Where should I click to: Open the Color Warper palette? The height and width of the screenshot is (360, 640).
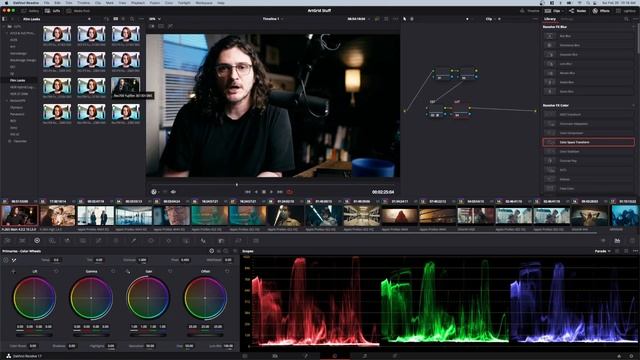pyautogui.click(x=116, y=241)
